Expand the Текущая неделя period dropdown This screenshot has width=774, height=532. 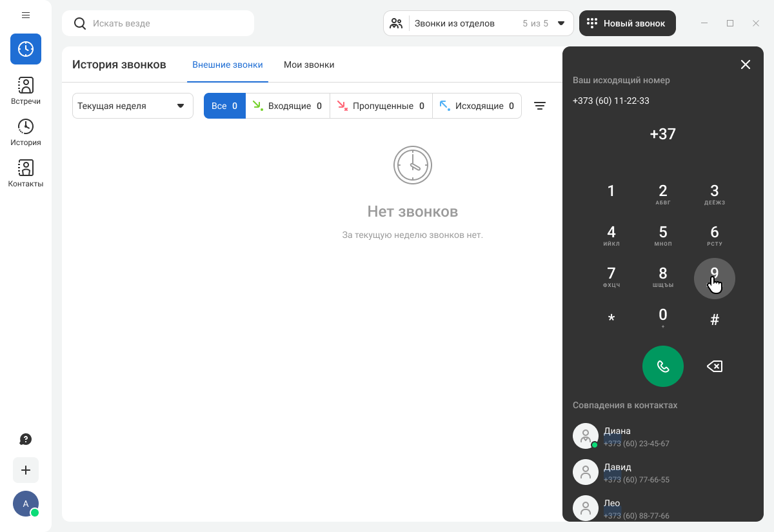(x=132, y=106)
